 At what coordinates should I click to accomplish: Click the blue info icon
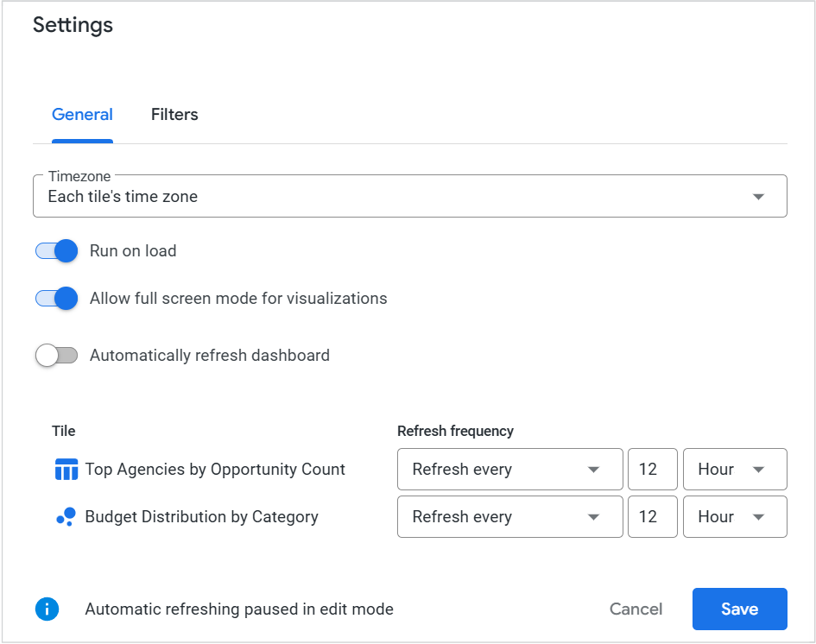click(x=47, y=609)
